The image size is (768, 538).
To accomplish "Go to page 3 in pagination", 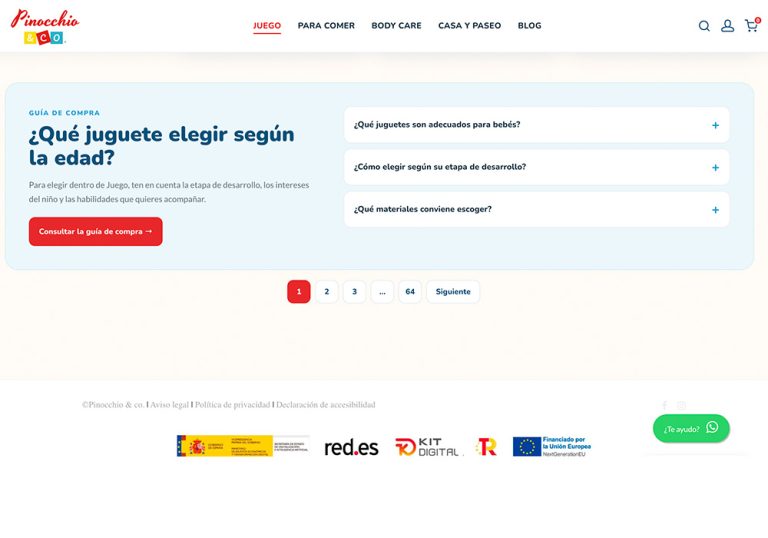I will (355, 292).
